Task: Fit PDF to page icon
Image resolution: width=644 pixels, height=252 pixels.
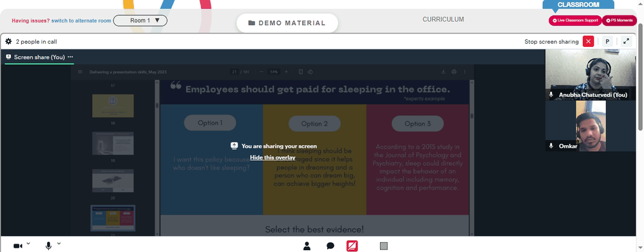Action: tap(301, 72)
